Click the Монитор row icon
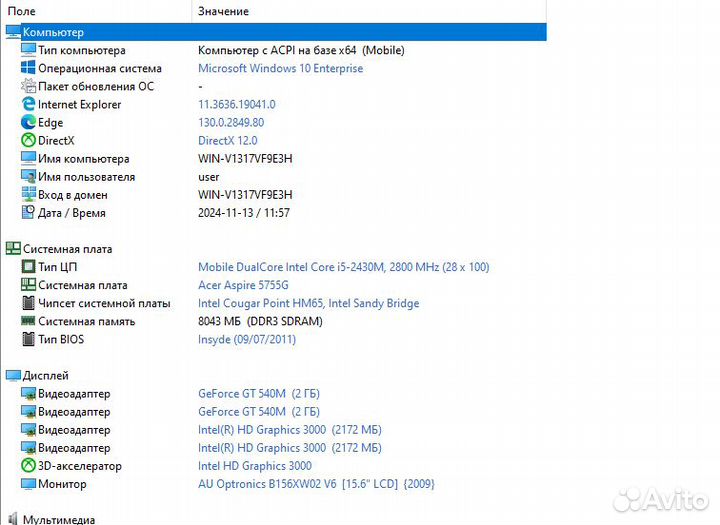Screen dimensions: 720x525 click(28, 484)
